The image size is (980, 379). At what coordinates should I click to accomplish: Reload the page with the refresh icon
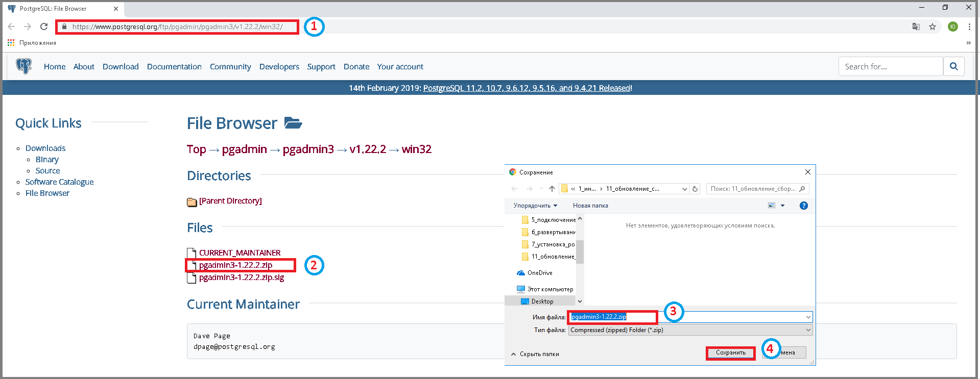44,27
